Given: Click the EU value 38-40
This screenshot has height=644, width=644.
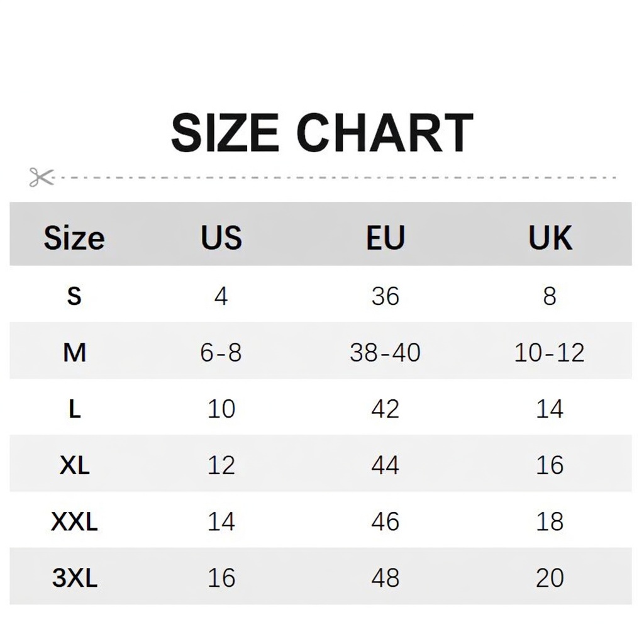Looking at the screenshot, I should tap(386, 352).
